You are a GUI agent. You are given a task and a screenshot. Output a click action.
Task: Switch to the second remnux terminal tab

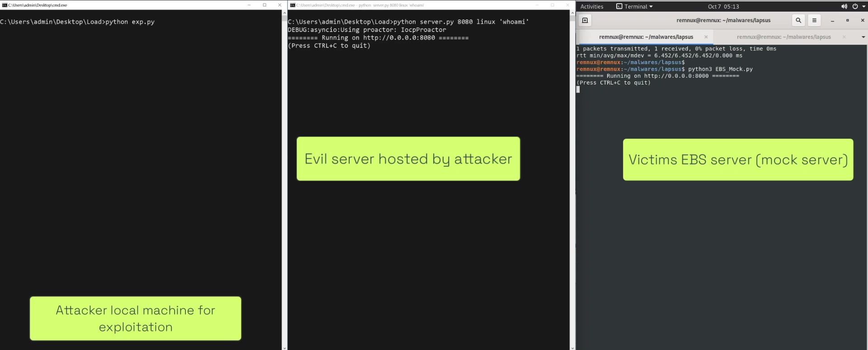[783, 37]
